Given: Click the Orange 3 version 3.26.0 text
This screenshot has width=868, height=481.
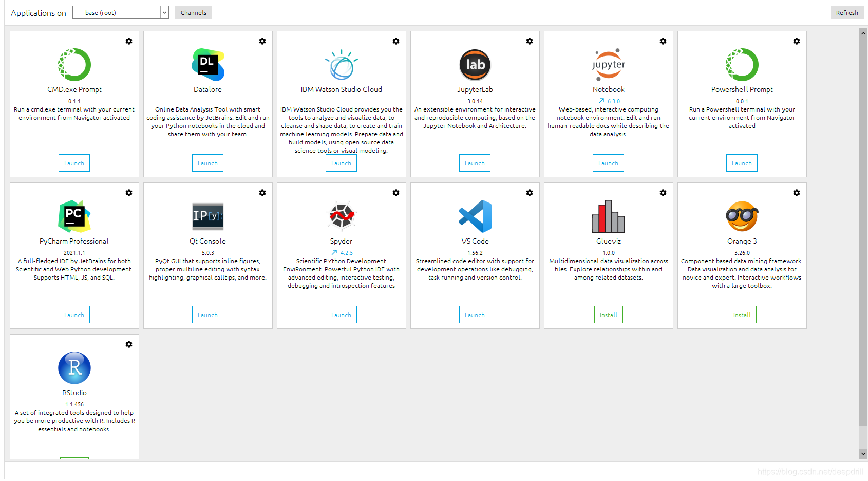Looking at the screenshot, I should 742,253.
